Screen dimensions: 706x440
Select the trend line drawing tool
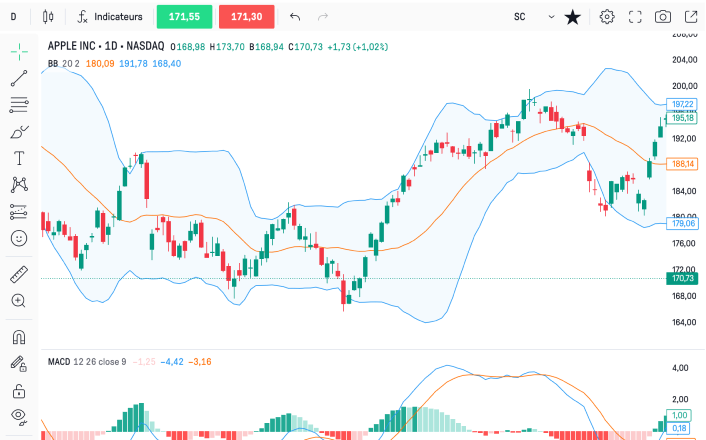(x=18, y=77)
